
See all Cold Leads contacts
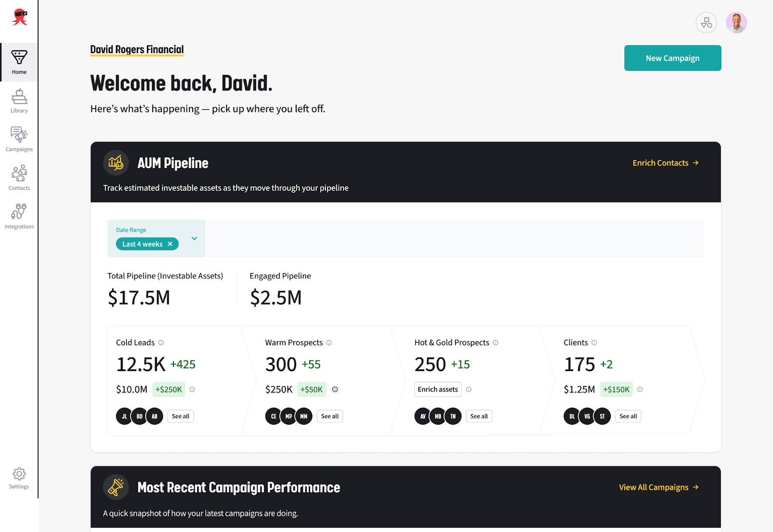[180, 416]
